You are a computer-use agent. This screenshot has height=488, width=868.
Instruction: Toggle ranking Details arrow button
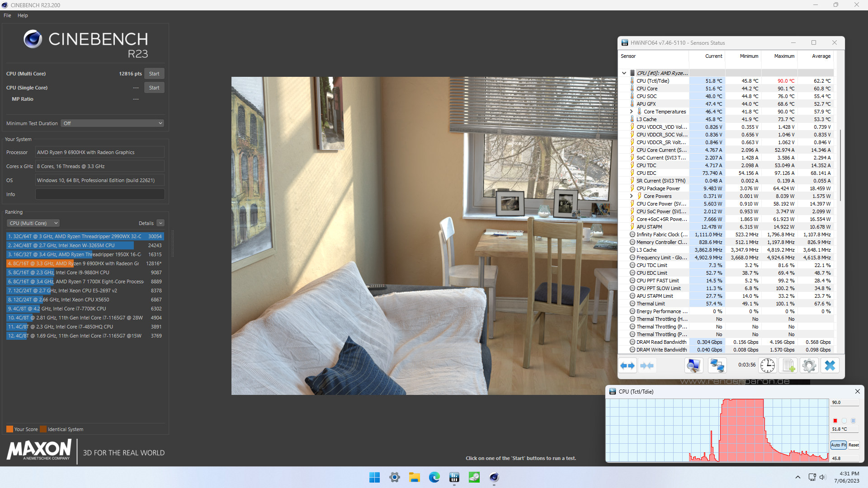(160, 223)
